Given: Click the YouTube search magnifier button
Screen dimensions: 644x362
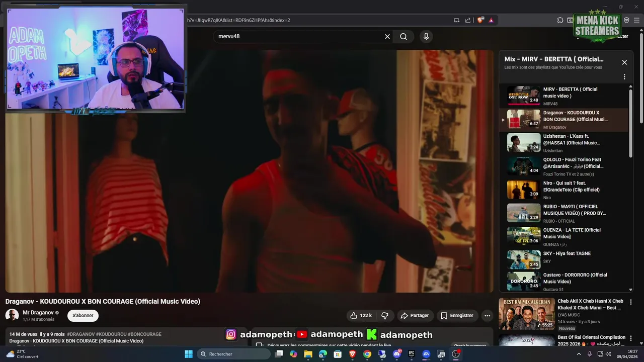Looking at the screenshot, I should 404,36.
